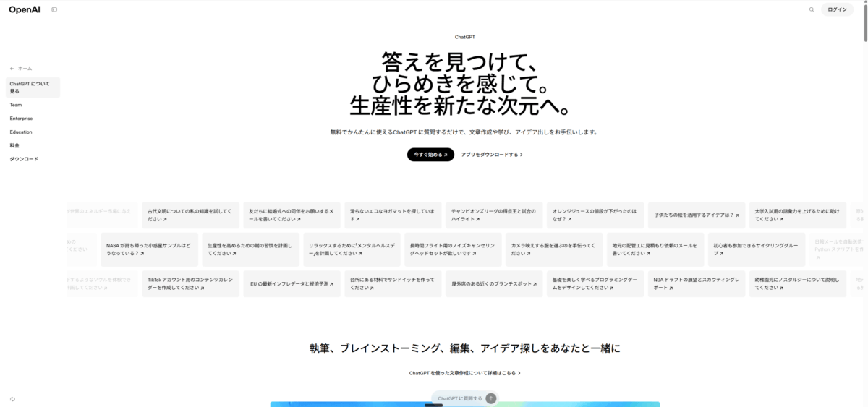Open the ノイズキャンセリングヘッドセット prompt card
The height and width of the screenshot is (407, 868).
pos(453,249)
